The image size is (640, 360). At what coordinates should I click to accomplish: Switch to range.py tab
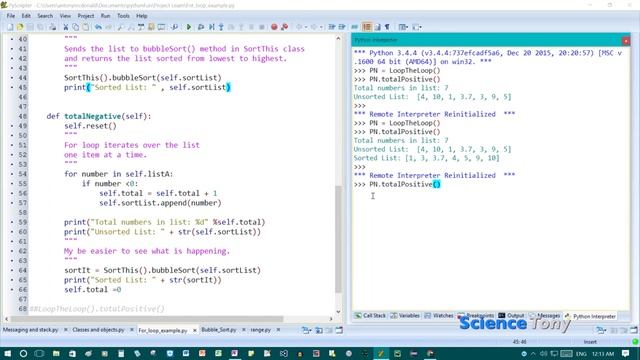coord(260,330)
